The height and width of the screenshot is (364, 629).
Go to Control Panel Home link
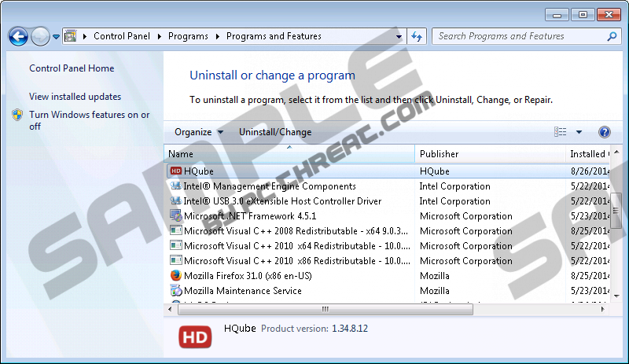click(x=72, y=68)
